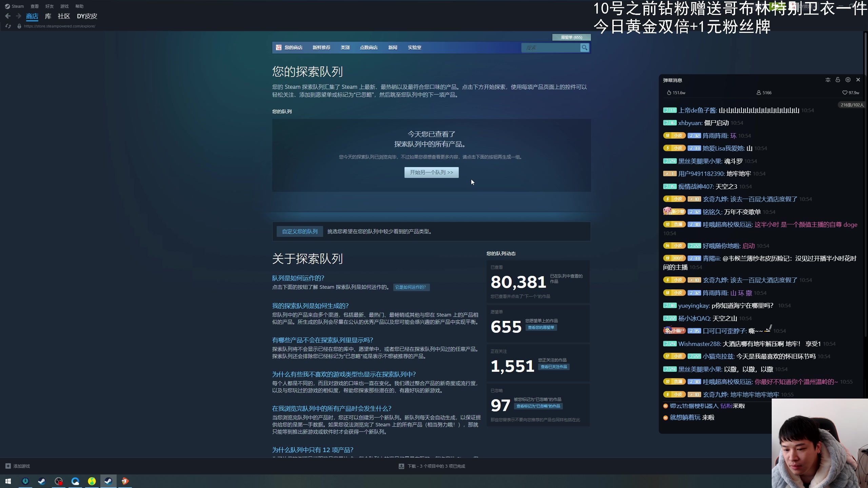Open settings hexagon icon in 弹幕消息 panel
The width and height of the screenshot is (868, 488).
tap(848, 80)
